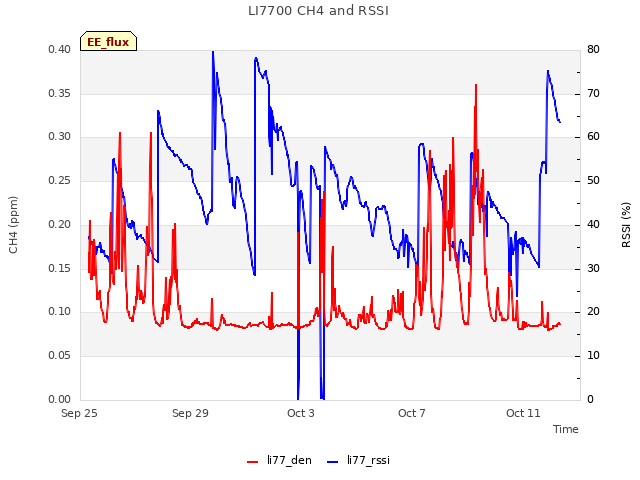Click the 0.20 left axis tick value
This screenshot has width=640, height=480.
60,224
